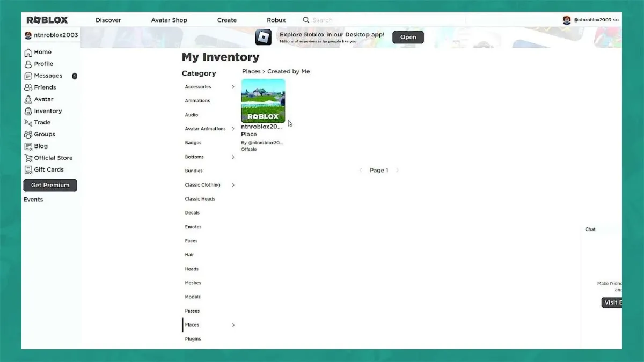Open the Discover tab in the top nav
644x362 pixels.
coord(108,20)
